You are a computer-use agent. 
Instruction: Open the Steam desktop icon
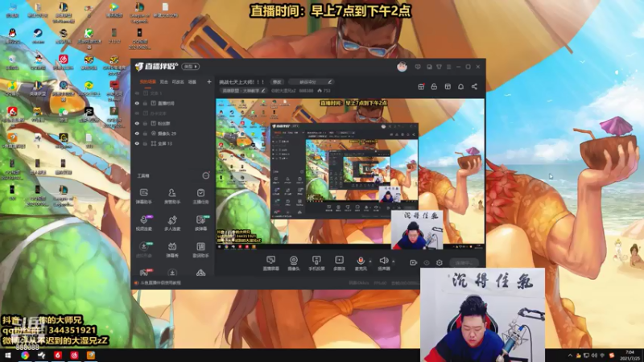pos(38,35)
